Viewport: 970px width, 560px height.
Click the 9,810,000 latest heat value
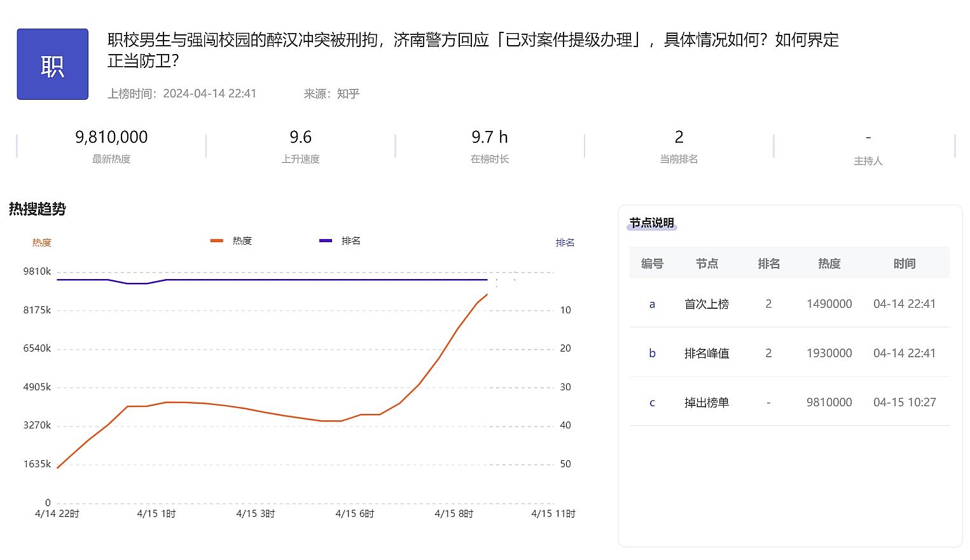111,137
